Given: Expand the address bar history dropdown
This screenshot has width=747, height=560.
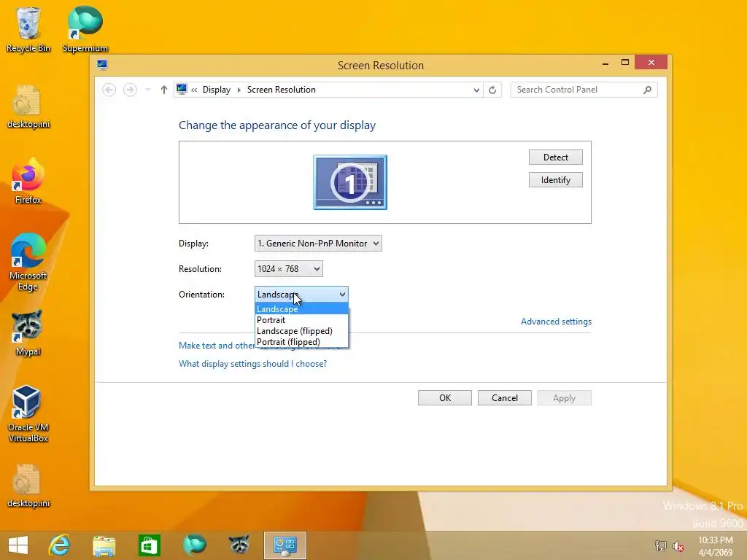Looking at the screenshot, I should pyautogui.click(x=476, y=90).
